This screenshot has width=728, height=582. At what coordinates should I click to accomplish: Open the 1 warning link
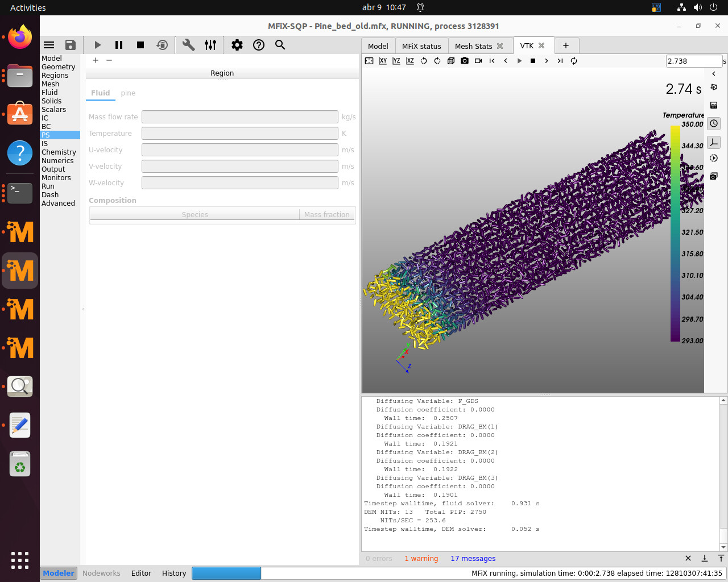click(421, 559)
